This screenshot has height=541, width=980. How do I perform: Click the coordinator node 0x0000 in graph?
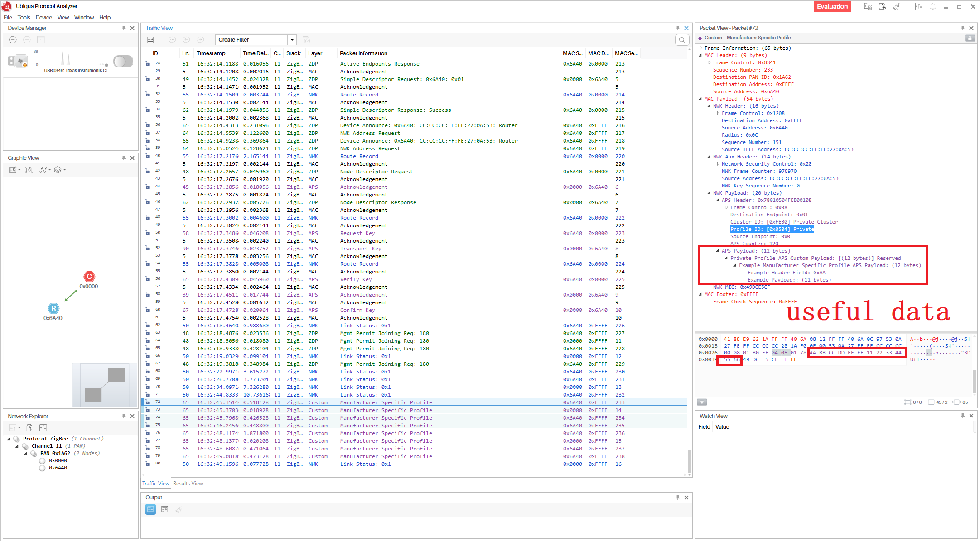[89, 277]
